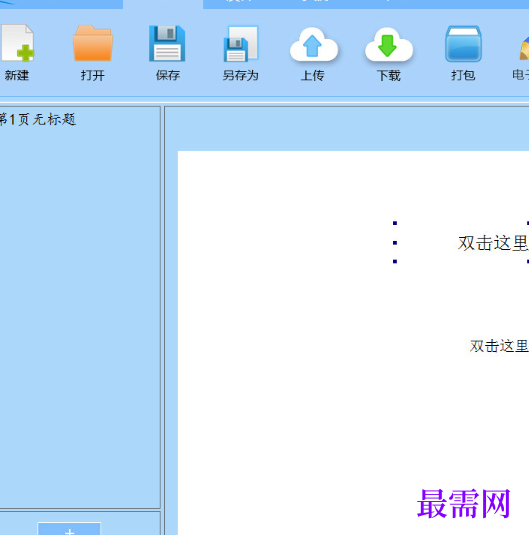Click the selected title placeholder 双击这里
This screenshot has height=535, width=529.
493,243
